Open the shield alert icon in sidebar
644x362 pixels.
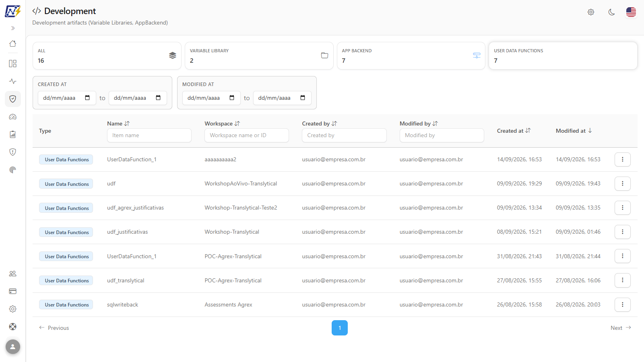tap(13, 152)
